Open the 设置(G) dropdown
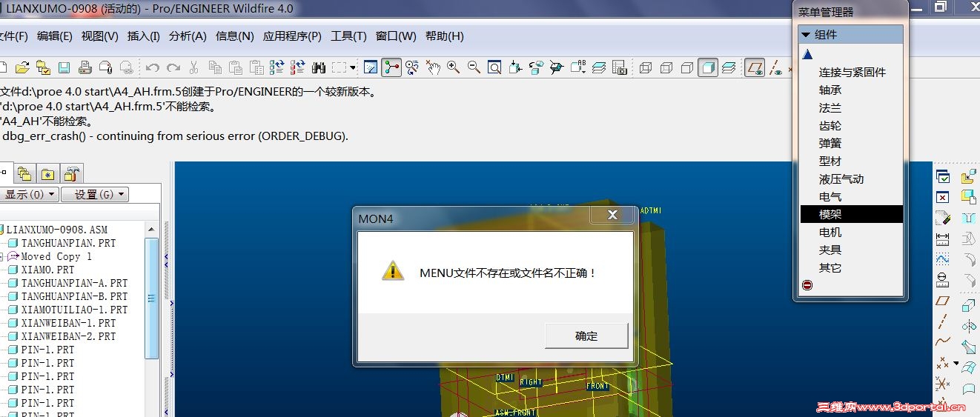980x417 pixels. point(95,194)
